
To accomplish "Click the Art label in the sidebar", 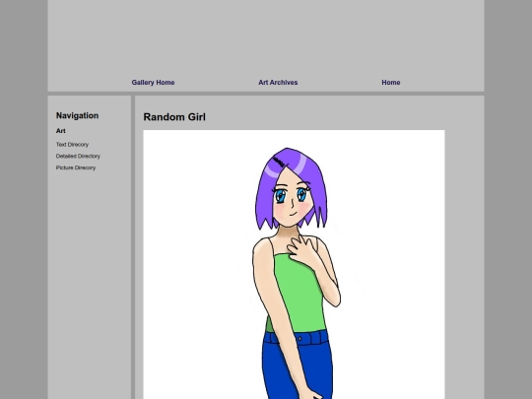I will coord(61,131).
